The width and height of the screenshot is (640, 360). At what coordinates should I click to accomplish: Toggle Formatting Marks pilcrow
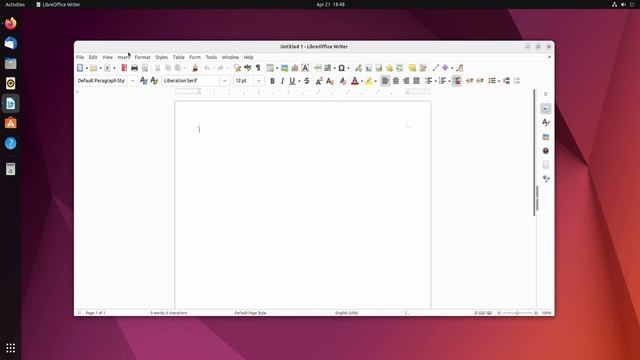pos(258,68)
